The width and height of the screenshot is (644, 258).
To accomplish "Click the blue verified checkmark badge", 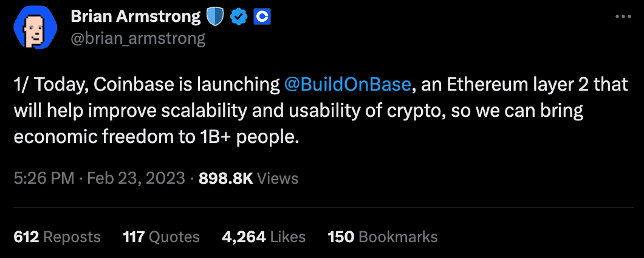I will (238, 18).
